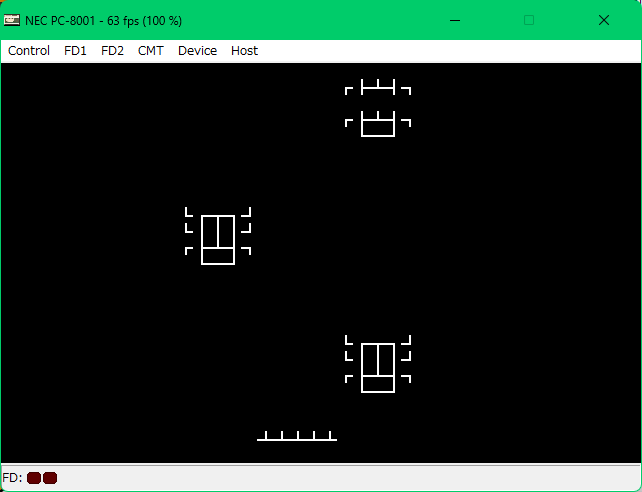
Task: Click the NEC PC-8001 title bar text
Action: coord(110,20)
